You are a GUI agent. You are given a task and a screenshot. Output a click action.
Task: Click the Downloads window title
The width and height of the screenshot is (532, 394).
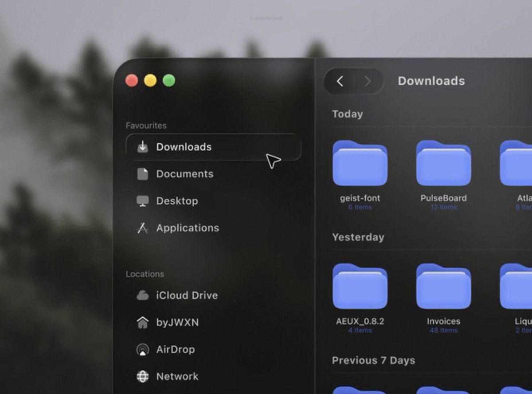click(431, 81)
